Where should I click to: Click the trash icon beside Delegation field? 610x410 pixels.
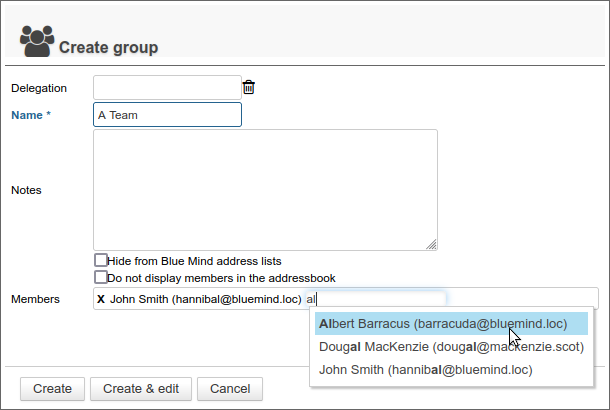click(249, 88)
